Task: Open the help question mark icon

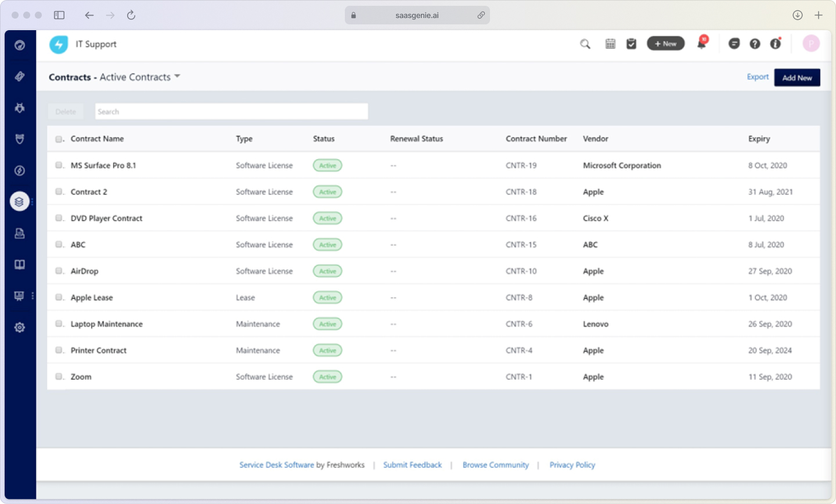Action: 755,44
